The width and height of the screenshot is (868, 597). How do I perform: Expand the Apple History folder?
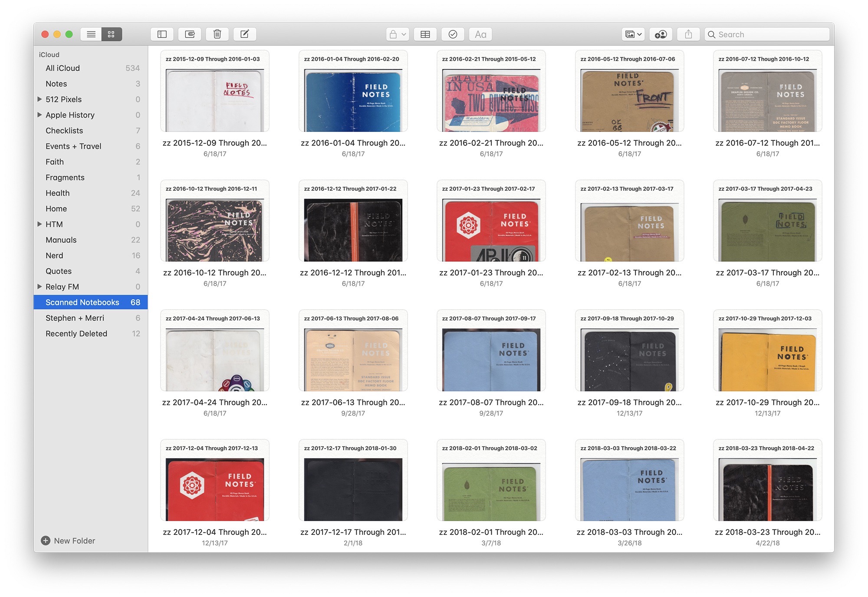click(39, 115)
